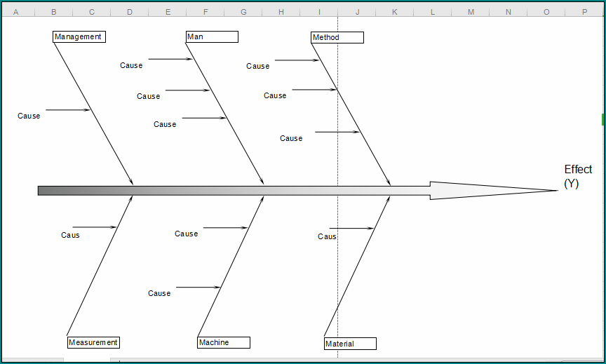Select column H header
Screen dimensions: 606x364
(x=281, y=12)
